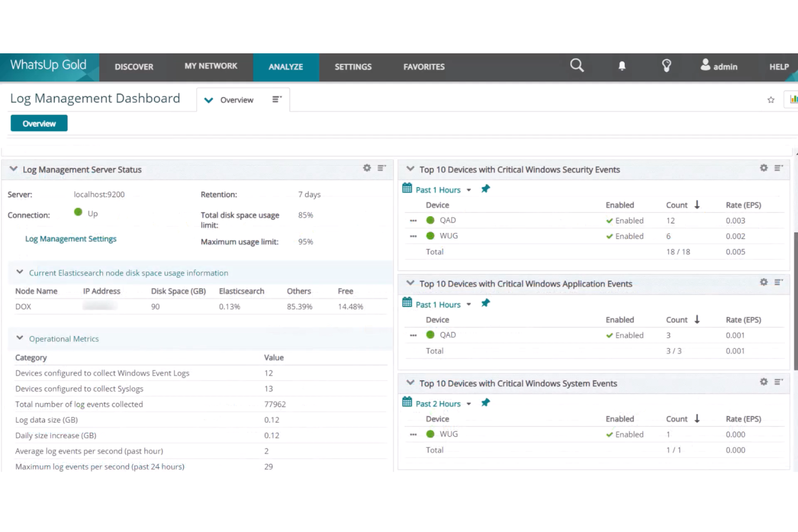Screen dimensions: 798x532
Task: Open the Past 1 Hours time range dropdown
Action: [469, 189]
